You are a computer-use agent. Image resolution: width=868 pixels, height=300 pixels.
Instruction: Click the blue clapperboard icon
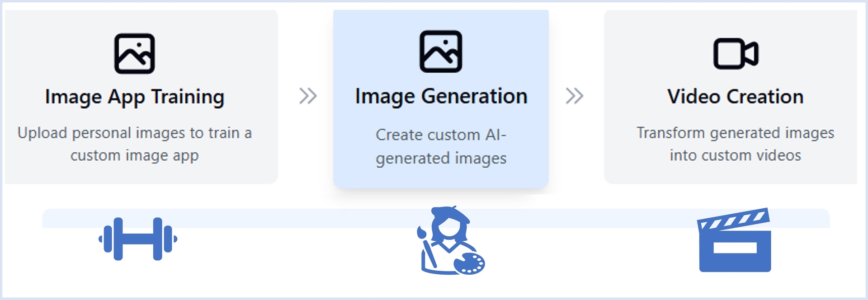(x=735, y=240)
